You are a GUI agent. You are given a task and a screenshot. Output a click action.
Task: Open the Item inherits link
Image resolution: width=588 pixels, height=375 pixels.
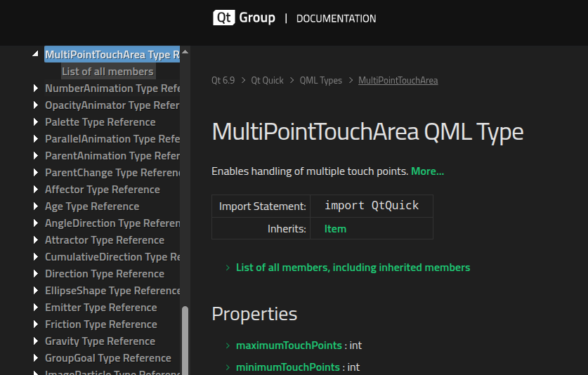tap(335, 229)
